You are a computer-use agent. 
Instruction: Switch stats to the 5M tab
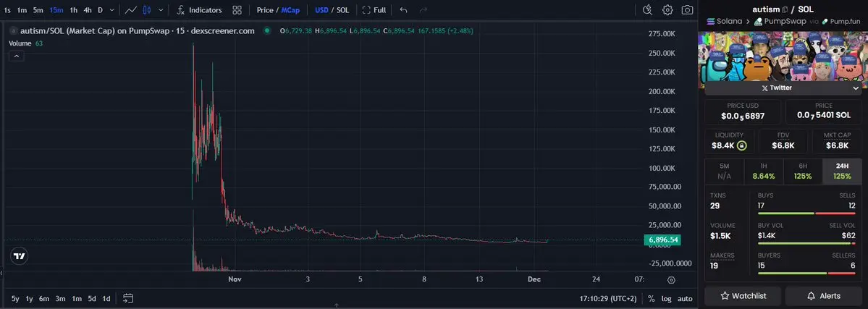(724, 171)
